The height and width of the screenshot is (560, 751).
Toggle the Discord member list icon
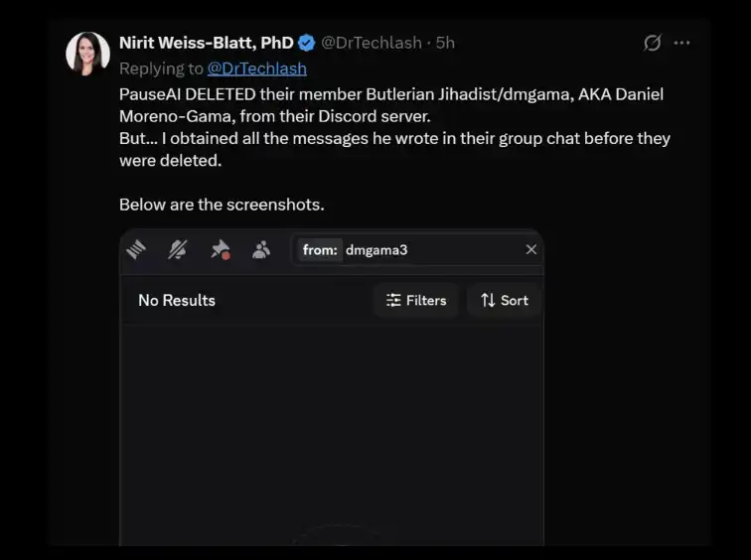[x=261, y=250]
